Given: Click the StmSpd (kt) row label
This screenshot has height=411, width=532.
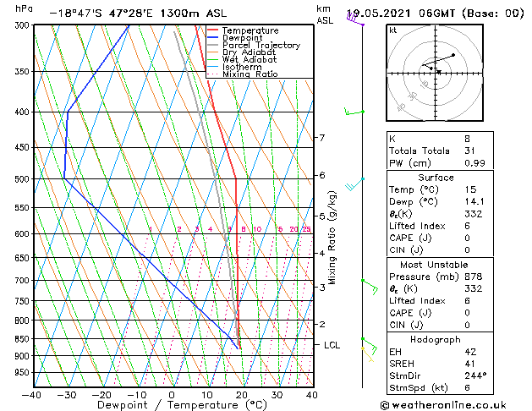Looking at the screenshot, I should tap(419, 388).
